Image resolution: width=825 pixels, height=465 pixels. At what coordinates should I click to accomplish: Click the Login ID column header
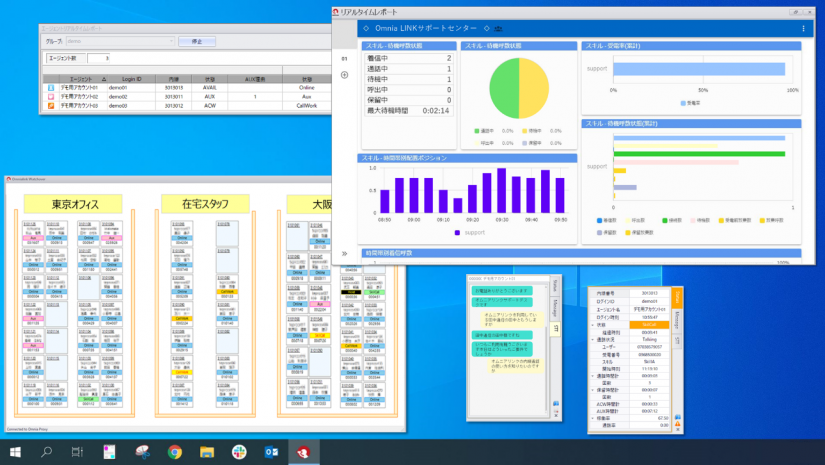132,78
